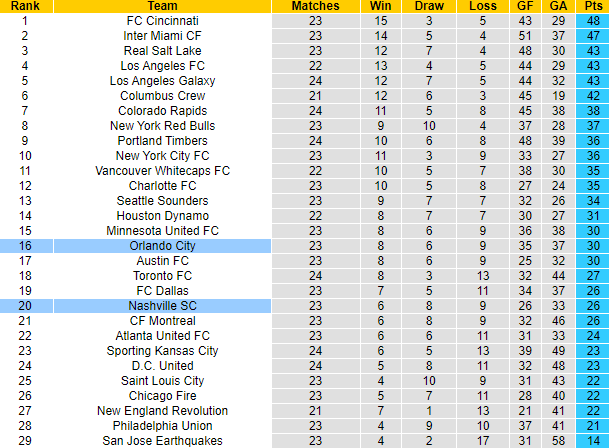Click the FC Cincinnati team link
This screenshot has width=609, height=448.
tap(163, 20)
